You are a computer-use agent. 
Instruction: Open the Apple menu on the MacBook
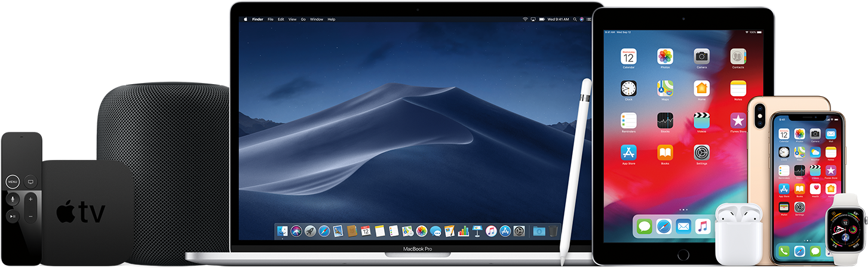245,19
